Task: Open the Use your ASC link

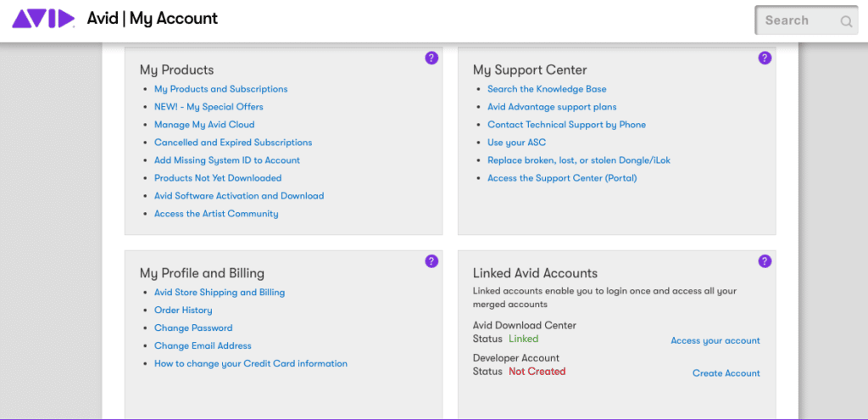Action: (516, 143)
